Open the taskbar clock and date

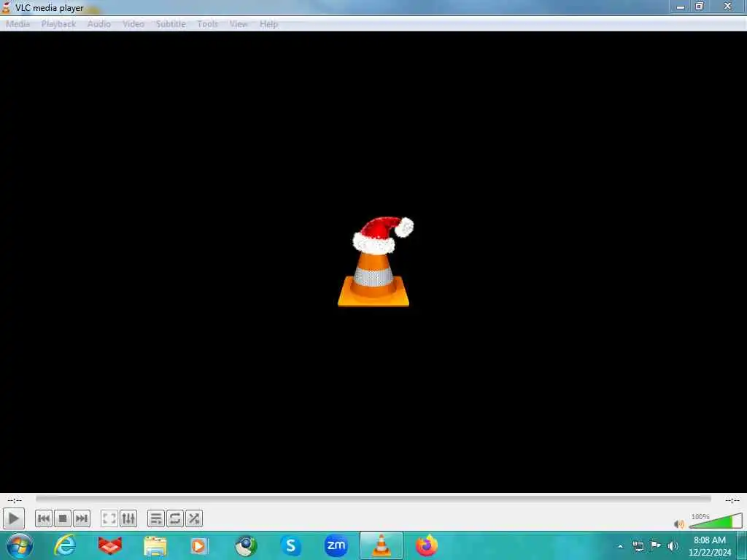710,546
